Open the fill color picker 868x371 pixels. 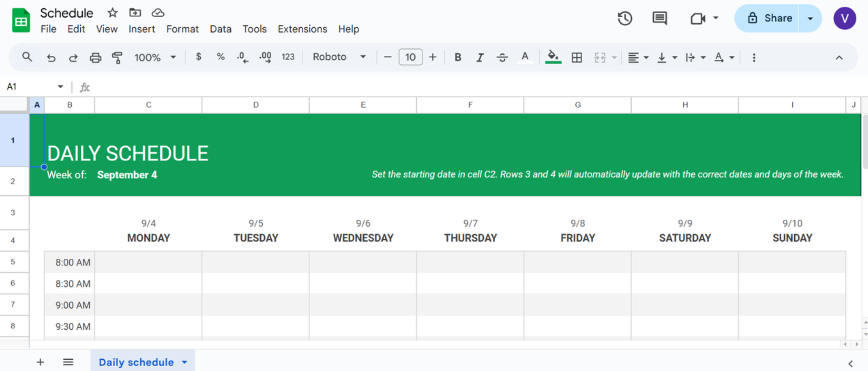click(x=553, y=57)
